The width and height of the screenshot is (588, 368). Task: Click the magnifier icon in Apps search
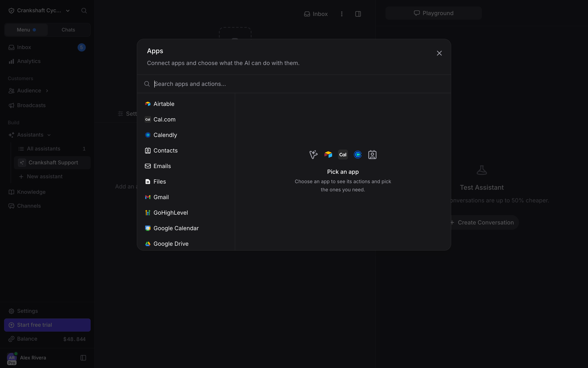(147, 84)
